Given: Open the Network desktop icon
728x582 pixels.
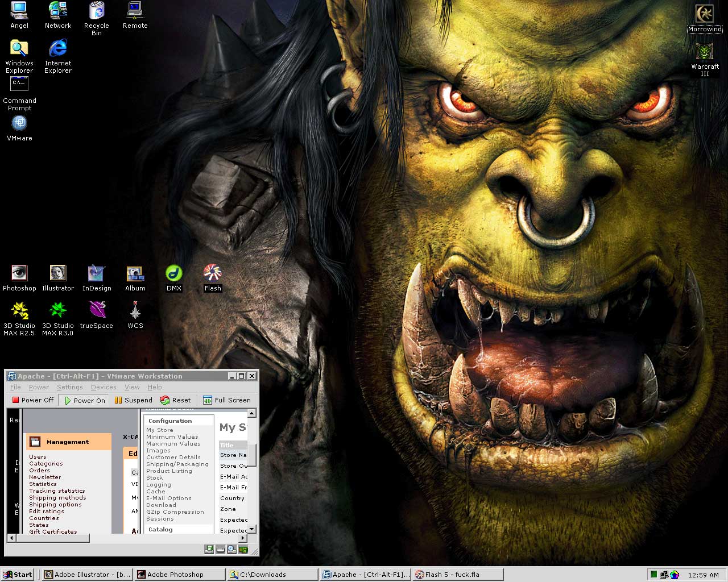Looking at the screenshot, I should pos(58,15).
